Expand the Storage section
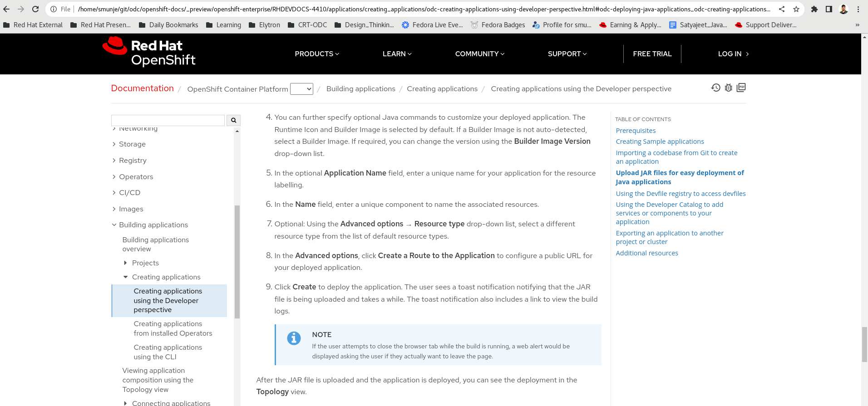Screen dimensions: 868x406 coord(129,144)
